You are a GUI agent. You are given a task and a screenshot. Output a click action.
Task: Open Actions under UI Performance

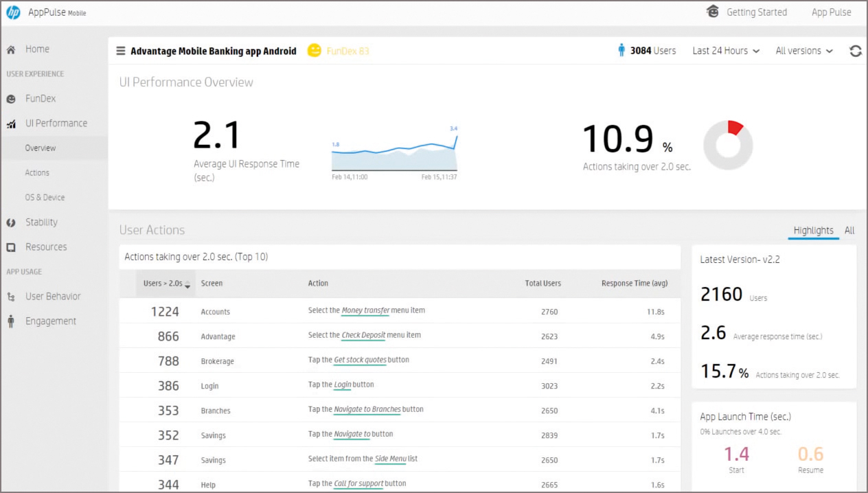(x=37, y=173)
